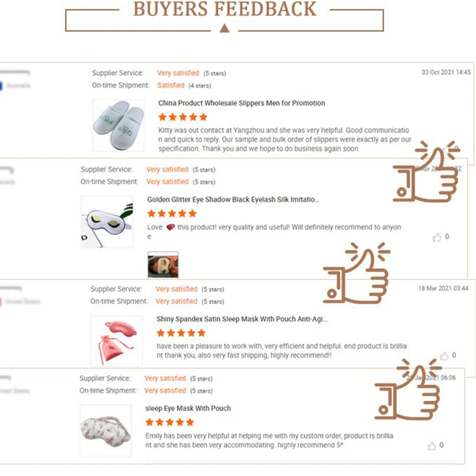The height and width of the screenshot is (476, 476).
Task: Click star rating of slippers review
Action: pos(183,117)
